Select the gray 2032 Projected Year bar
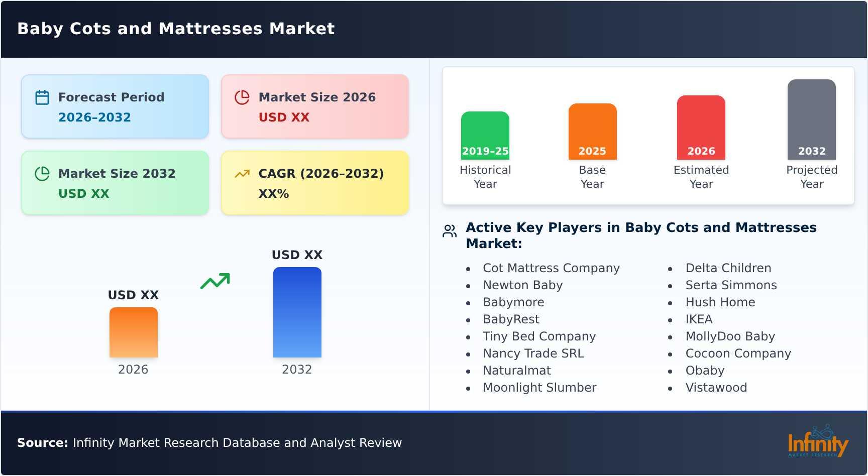 [812, 120]
